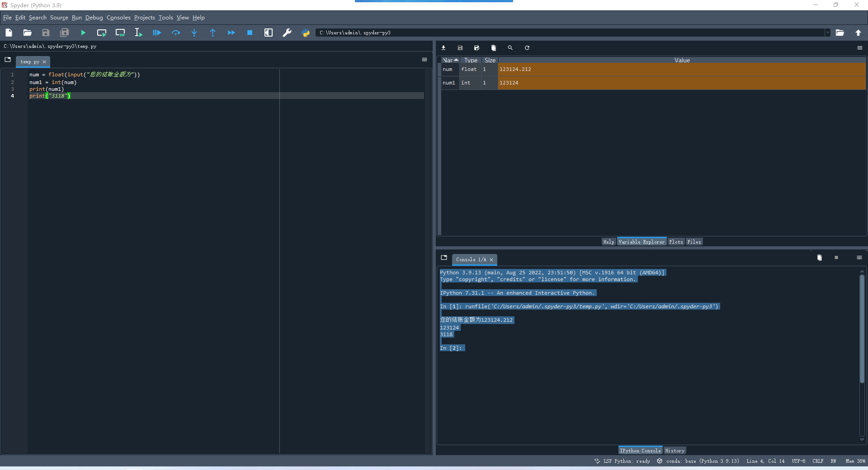Clear console variables trash icon
The image size is (868, 470).
pyautogui.click(x=820, y=258)
